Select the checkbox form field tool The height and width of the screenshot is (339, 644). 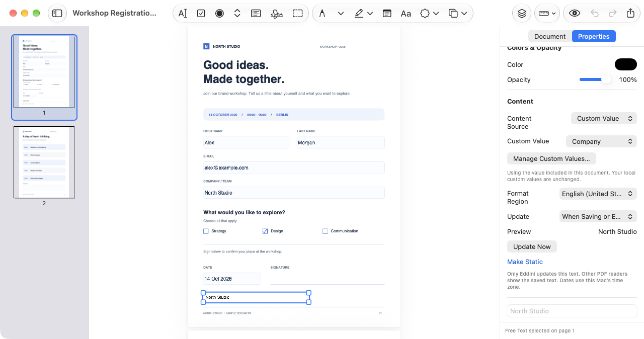tap(201, 14)
